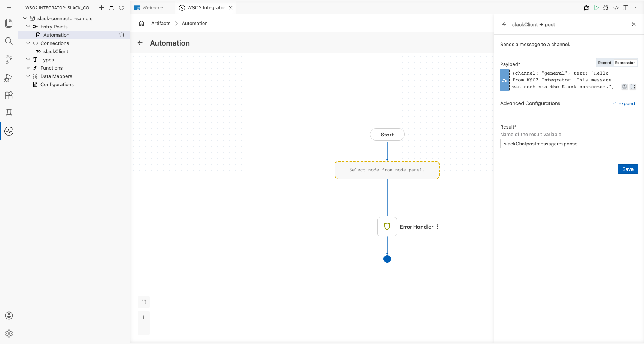Select the Error Handler shield node
The image size is (644, 344).
(x=387, y=227)
